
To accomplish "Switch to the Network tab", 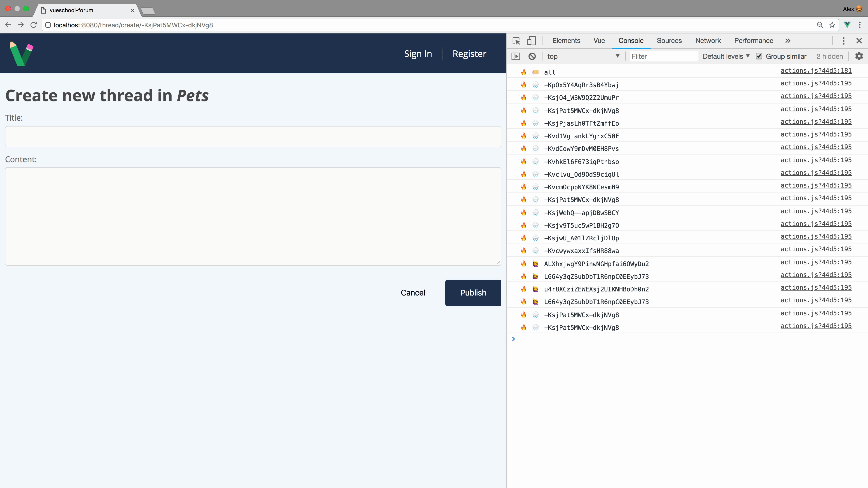I will 708,41.
